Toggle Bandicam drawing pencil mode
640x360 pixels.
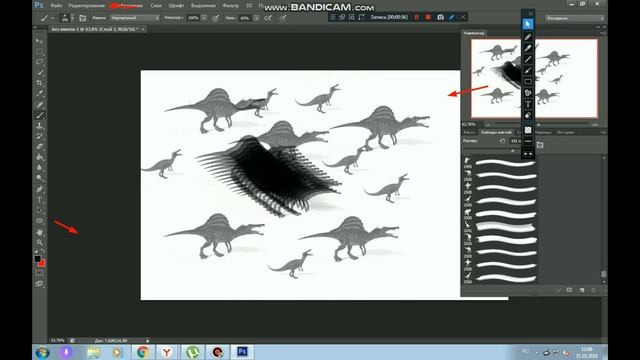[452, 17]
